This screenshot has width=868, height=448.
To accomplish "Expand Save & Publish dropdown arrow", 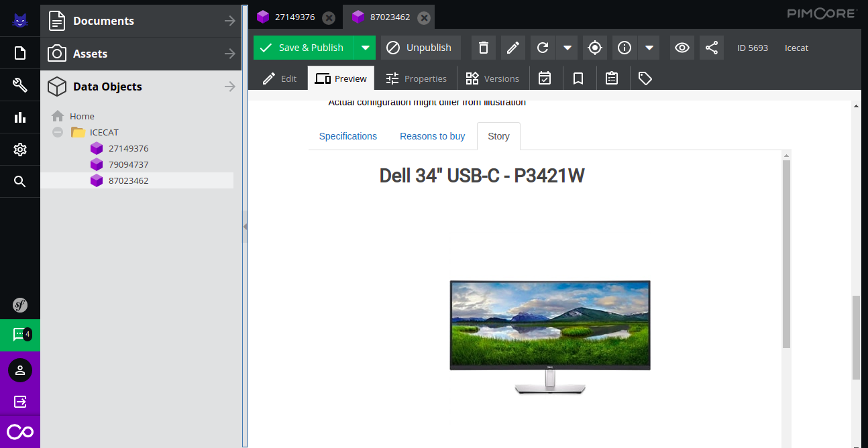I will (365, 48).
